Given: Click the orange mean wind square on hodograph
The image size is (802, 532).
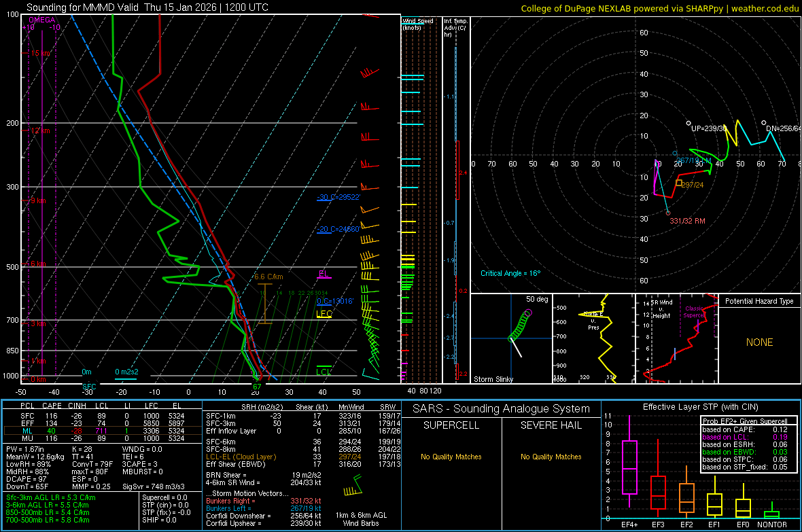Looking at the screenshot, I should [679, 183].
